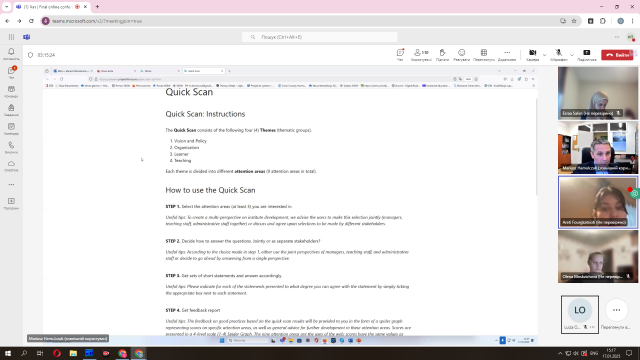This screenshot has height=360, width=640.
Task: Expand camera options dropdown arrow
Action: click(x=544, y=55)
